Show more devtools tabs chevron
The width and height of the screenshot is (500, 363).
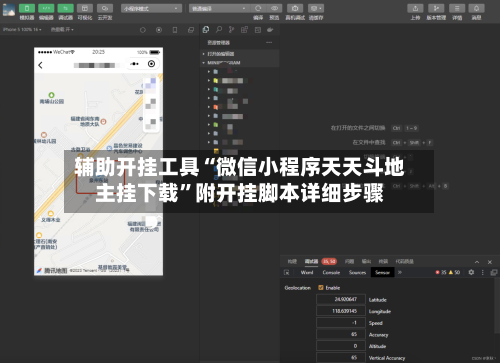pos(400,272)
